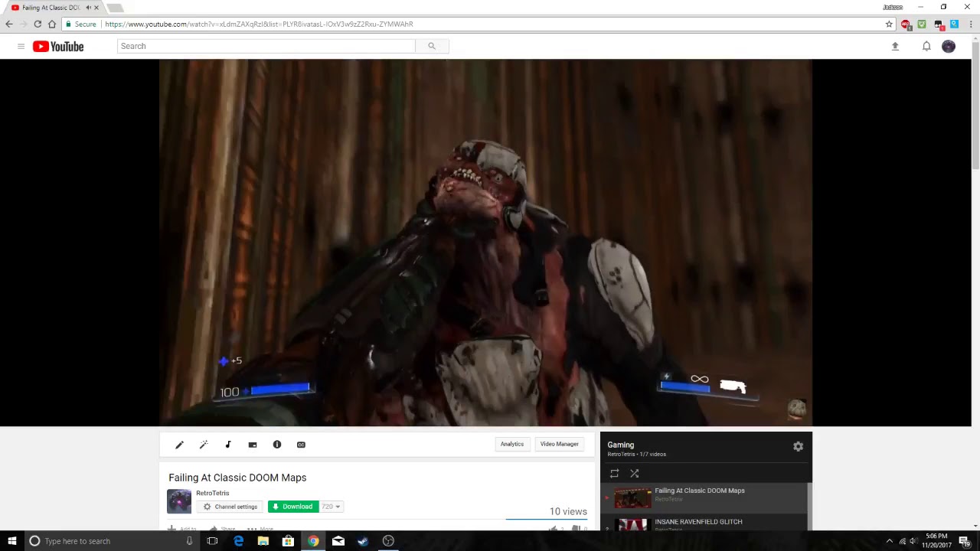Toggle playlist repeat
The image size is (980, 551).
tap(614, 474)
